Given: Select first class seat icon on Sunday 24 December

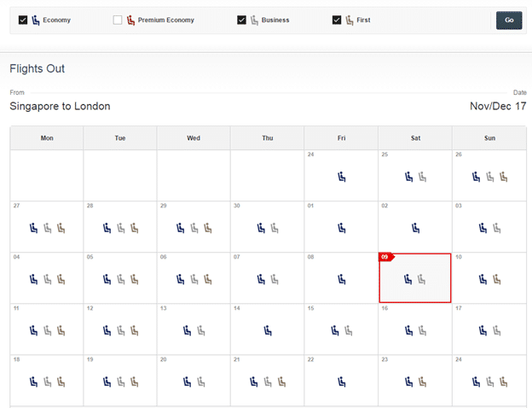Looking at the screenshot, I should [504, 382].
